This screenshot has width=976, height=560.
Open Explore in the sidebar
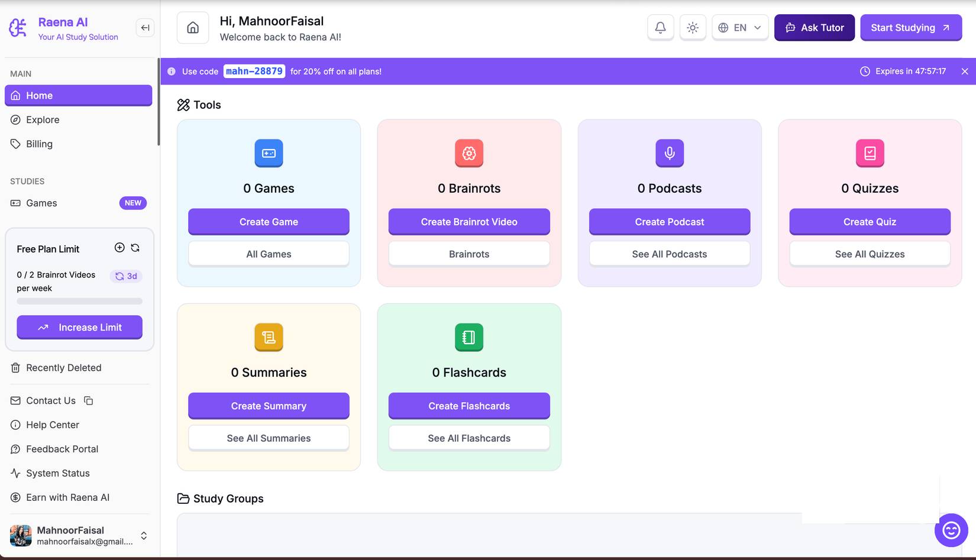[43, 120]
